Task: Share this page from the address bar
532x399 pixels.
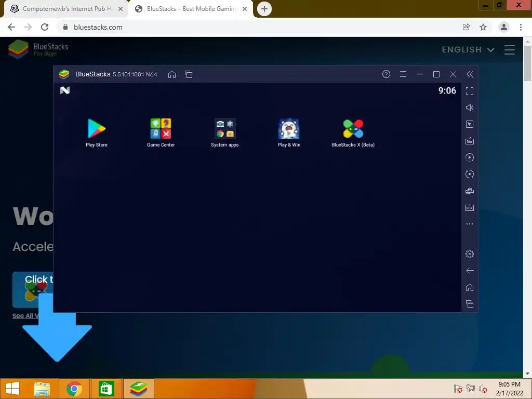Action: [466, 27]
